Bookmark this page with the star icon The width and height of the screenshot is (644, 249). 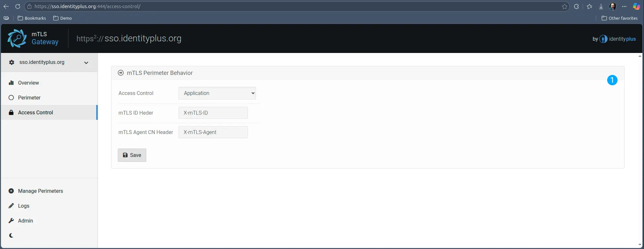pyautogui.click(x=564, y=6)
